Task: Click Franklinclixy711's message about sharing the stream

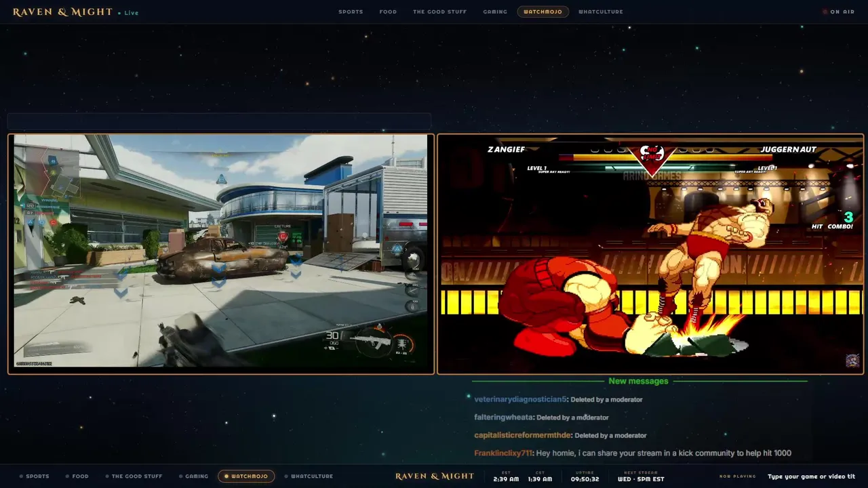Action: [x=664, y=453]
